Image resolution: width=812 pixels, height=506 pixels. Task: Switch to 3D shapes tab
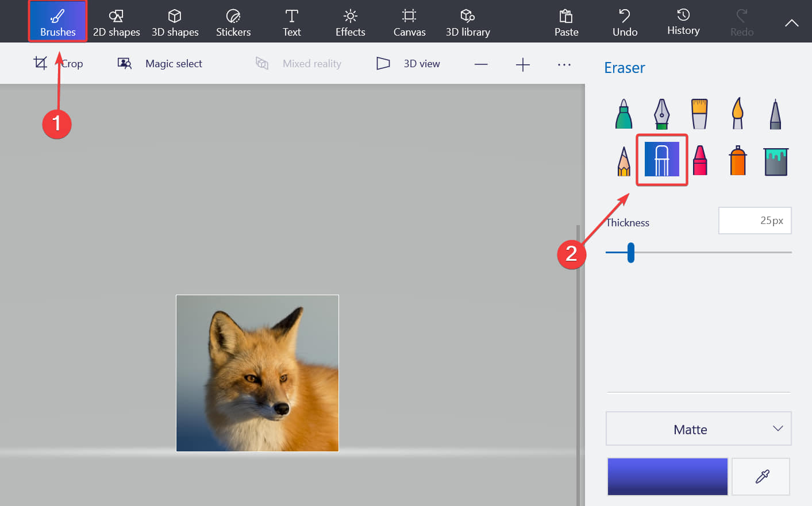(175, 23)
